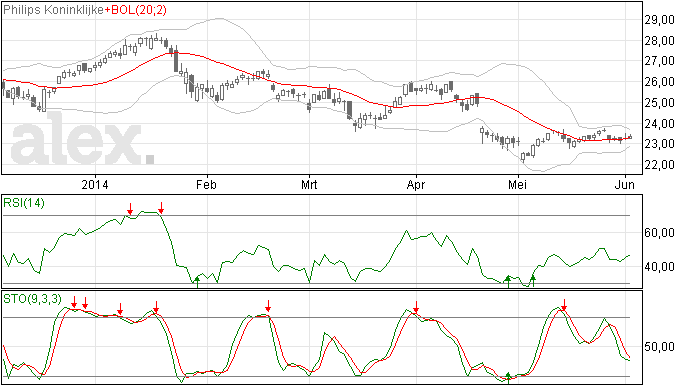Click the 60,00 RSI axis label
The image size is (690, 387).
click(x=659, y=232)
